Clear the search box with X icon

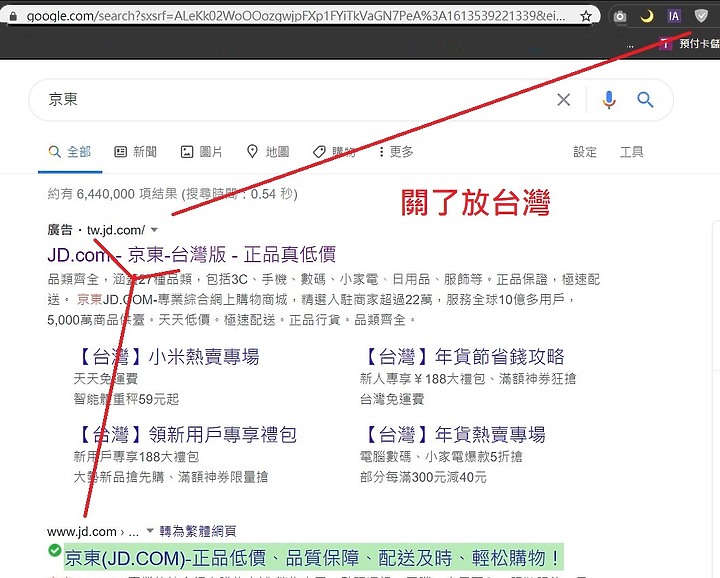click(563, 100)
